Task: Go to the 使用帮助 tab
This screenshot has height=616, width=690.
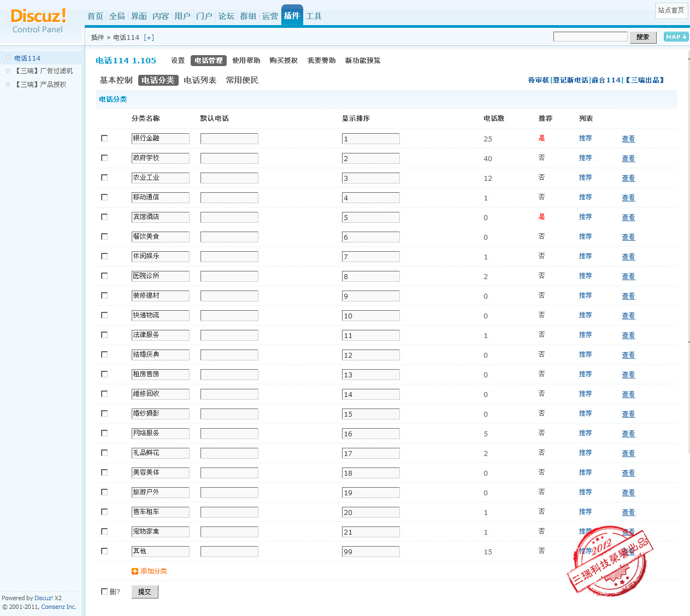Action: point(246,61)
